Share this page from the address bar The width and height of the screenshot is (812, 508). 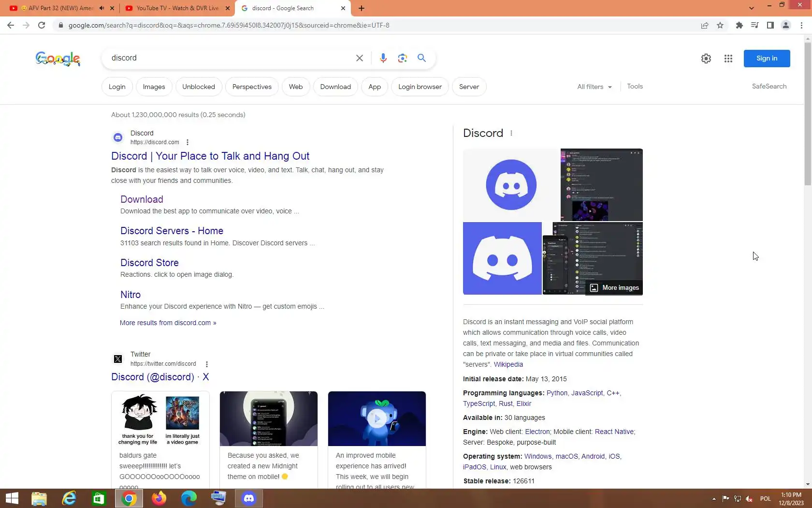(705, 25)
